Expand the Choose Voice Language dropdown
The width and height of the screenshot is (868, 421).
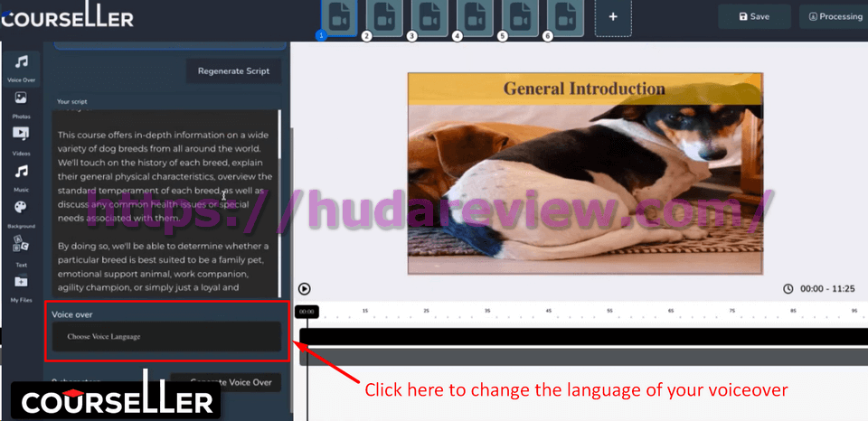coord(166,337)
